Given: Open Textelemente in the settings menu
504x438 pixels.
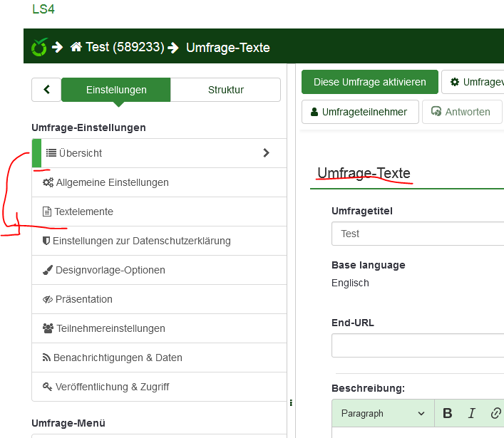Looking at the screenshot, I should coord(83,212).
